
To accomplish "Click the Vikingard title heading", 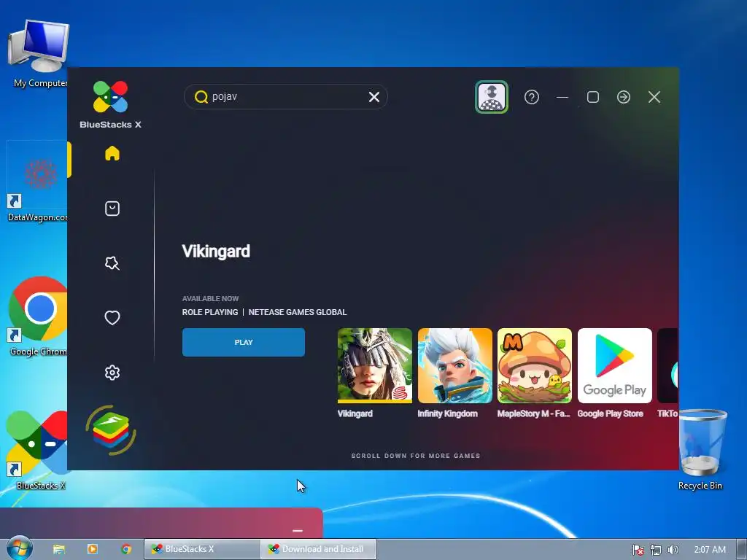I will pos(216,252).
